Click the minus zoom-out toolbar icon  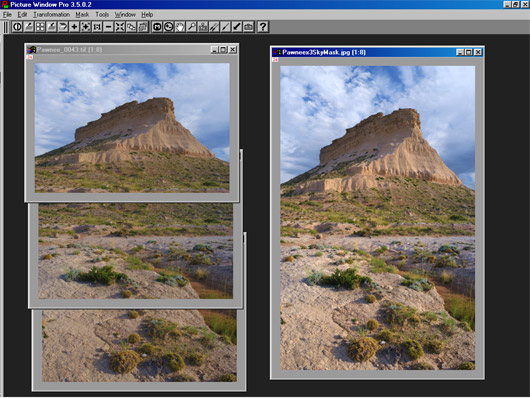point(109,27)
